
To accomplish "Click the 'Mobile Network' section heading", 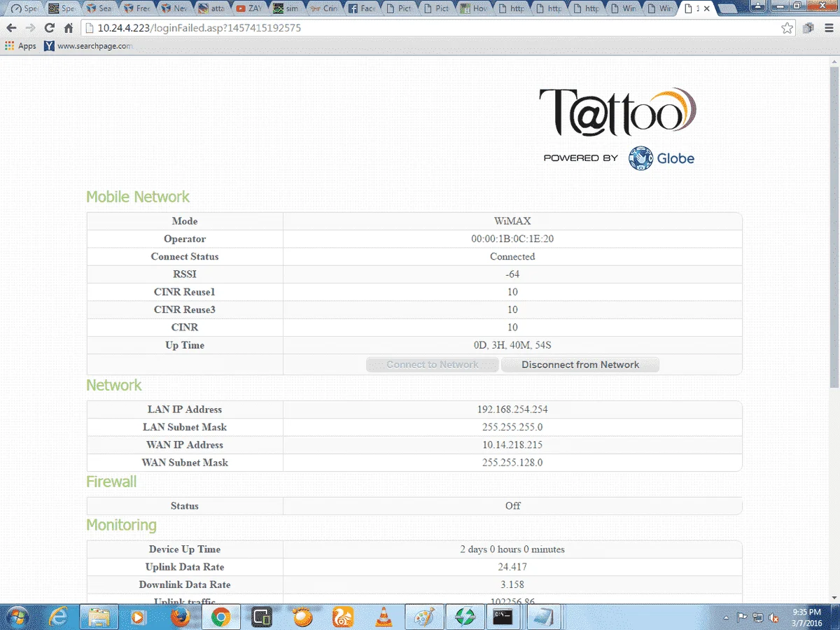I will tap(138, 197).
